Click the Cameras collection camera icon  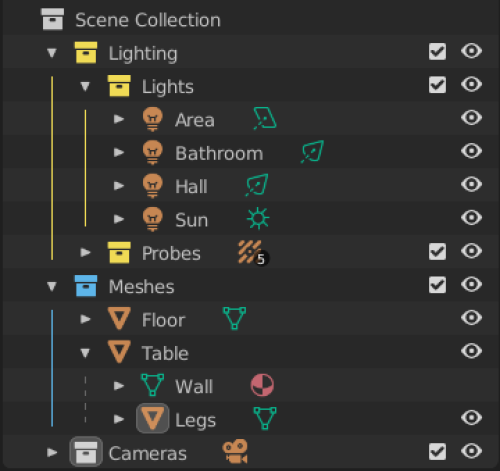tap(235, 451)
